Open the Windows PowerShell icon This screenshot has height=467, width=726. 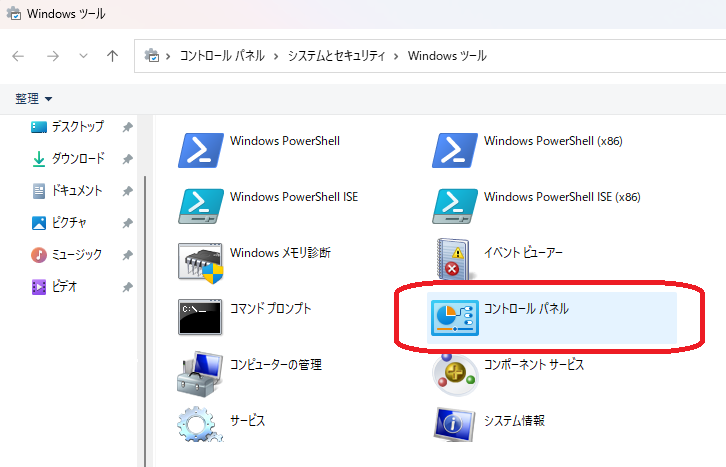click(200, 150)
